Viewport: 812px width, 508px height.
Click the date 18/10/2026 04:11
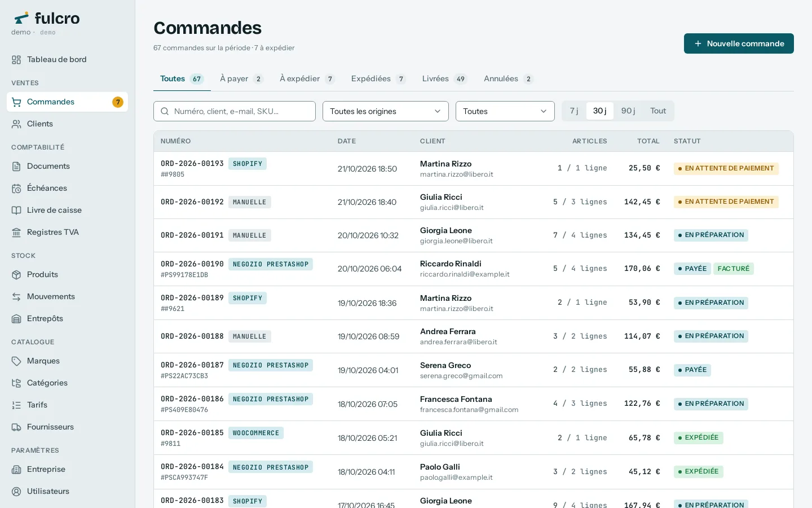[x=367, y=472]
